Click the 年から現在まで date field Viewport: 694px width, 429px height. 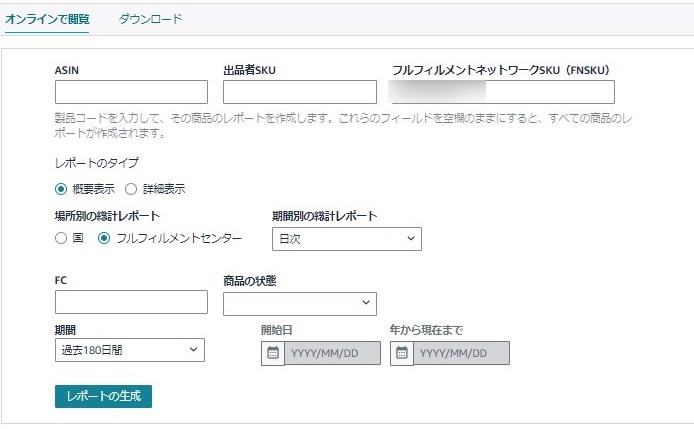461,353
